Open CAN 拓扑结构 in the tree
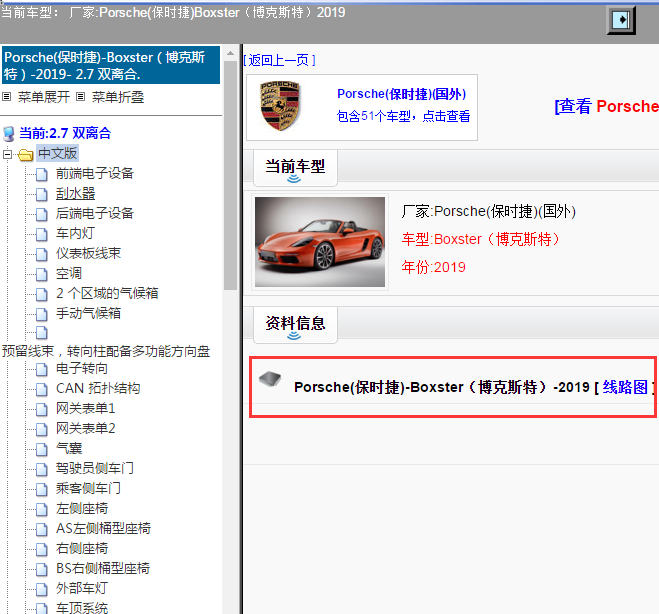This screenshot has width=659, height=614. pyautogui.click(x=98, y=388)
